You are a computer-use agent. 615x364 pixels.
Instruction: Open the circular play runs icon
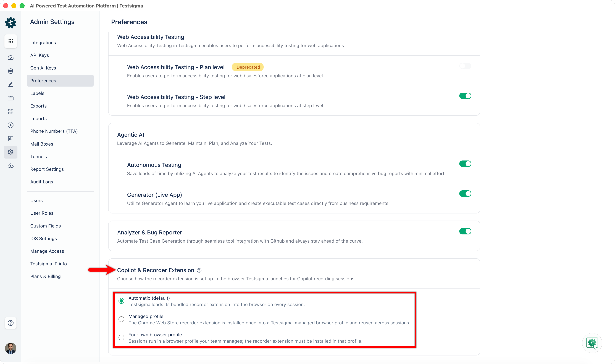point(10,125)
